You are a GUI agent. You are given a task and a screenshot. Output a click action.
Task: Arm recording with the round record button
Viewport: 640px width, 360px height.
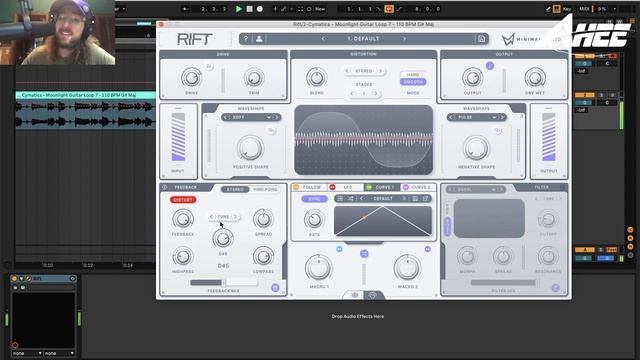click(x=260, y=9)
